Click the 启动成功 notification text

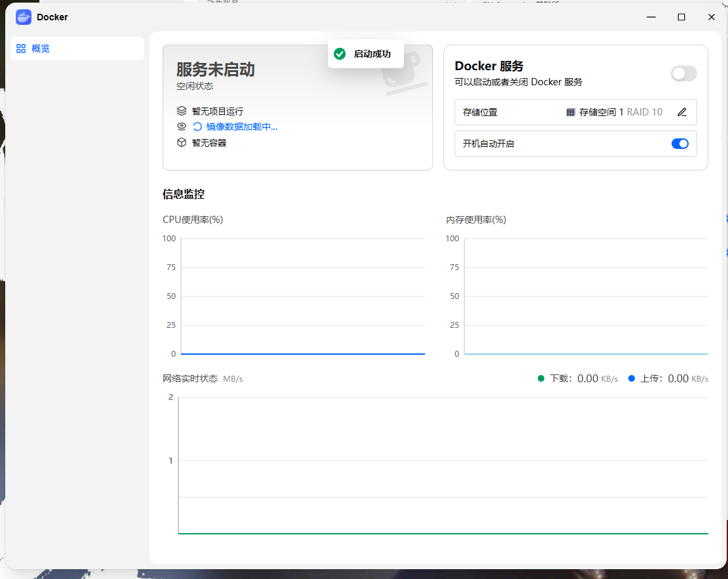click(372, 54)
